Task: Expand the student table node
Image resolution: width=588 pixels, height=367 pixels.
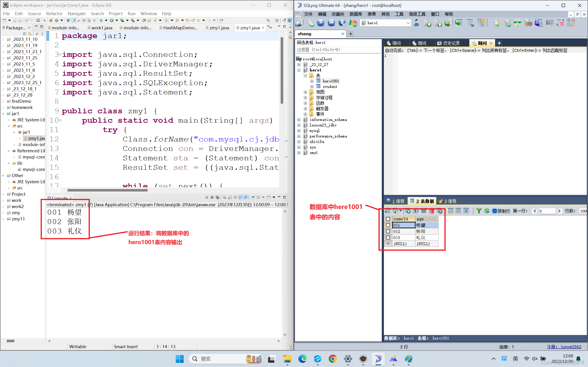Action: (x=312, y=87)
